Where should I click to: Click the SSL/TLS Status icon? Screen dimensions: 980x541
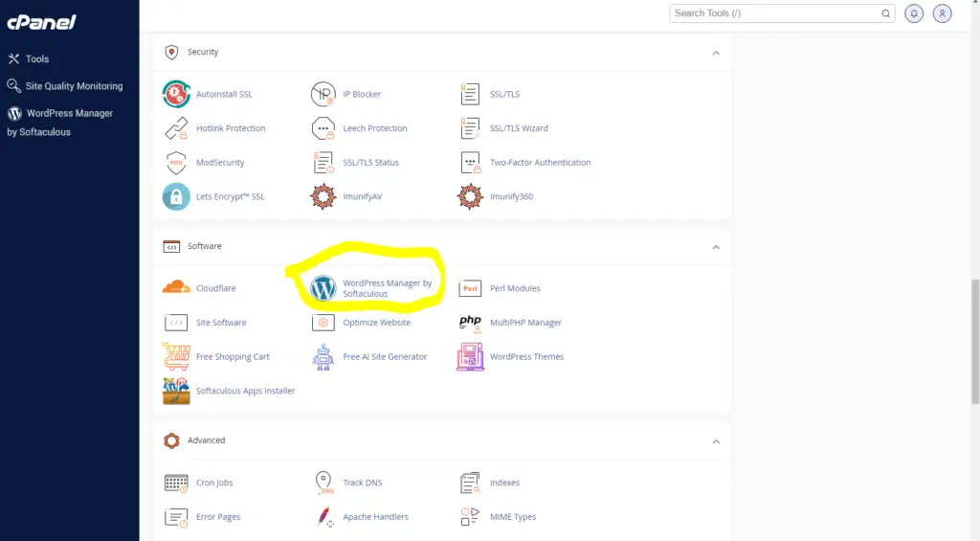point(323,163)
